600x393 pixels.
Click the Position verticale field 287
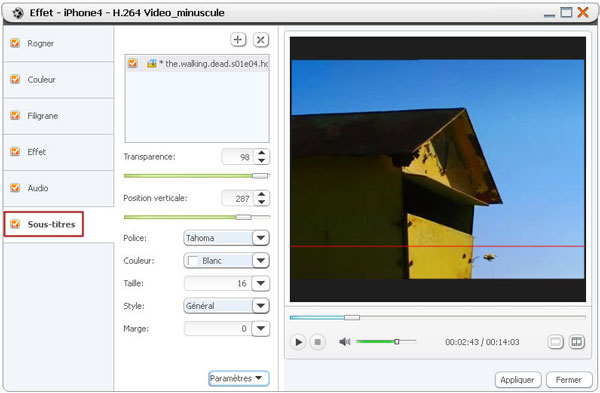click(x=237, y=199)
